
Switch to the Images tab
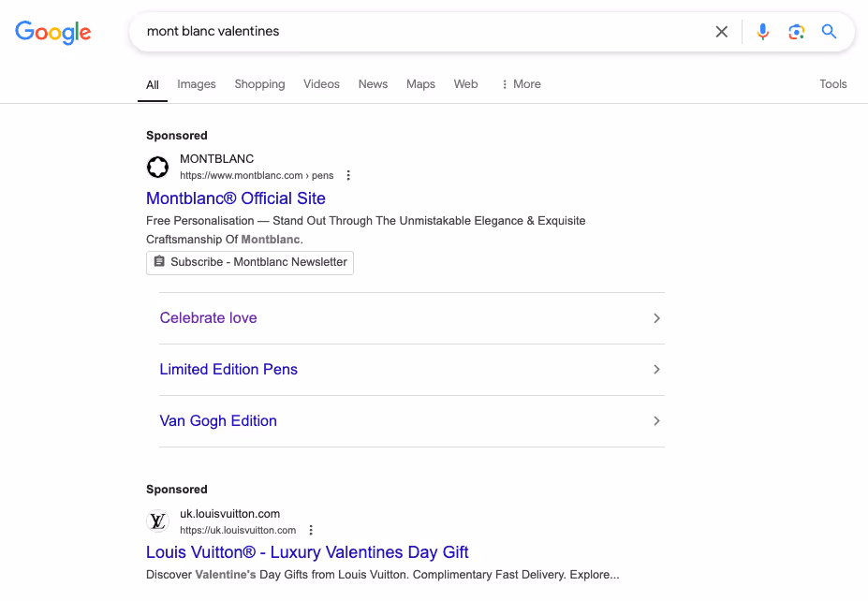click(x=197, y=84)
